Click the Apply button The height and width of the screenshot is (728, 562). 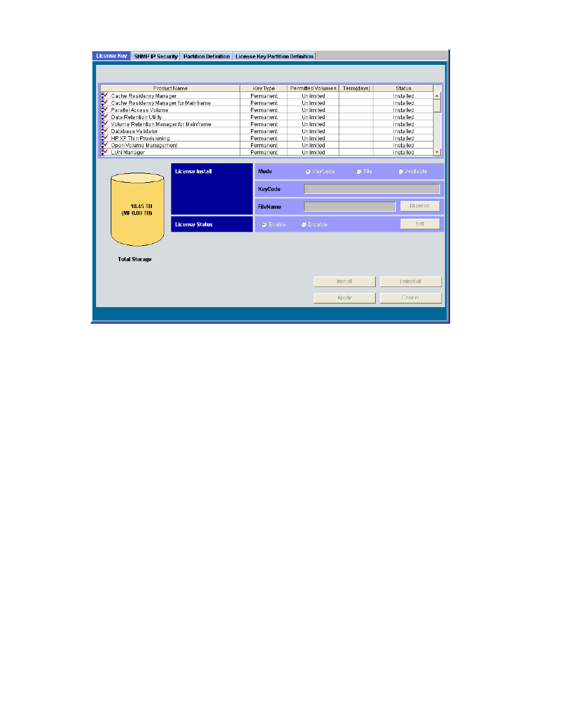click(345, 298)
